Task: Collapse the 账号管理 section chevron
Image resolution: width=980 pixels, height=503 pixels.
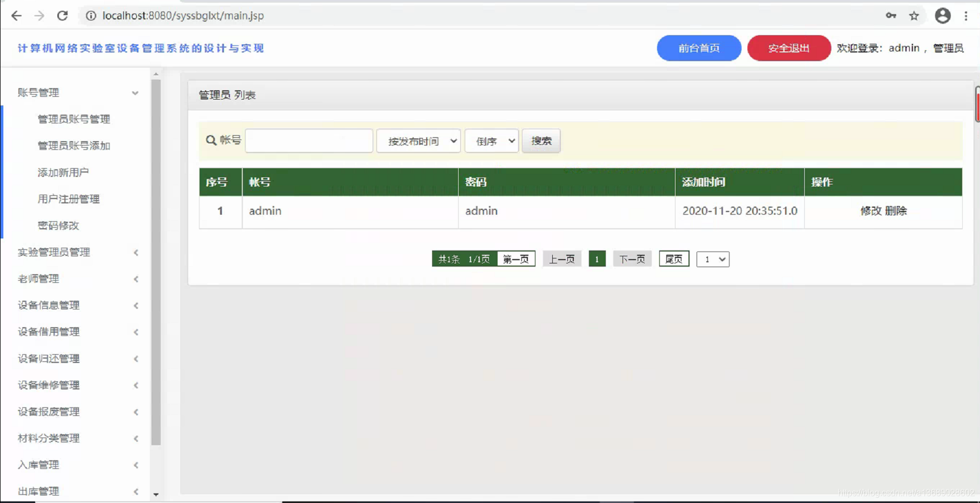Action: (x=135, y=92)
